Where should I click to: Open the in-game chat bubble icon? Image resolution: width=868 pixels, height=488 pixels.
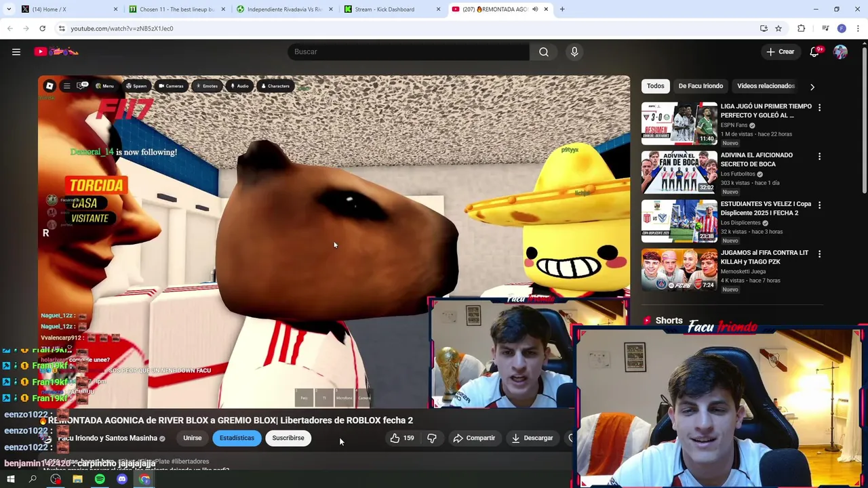pyautogui.click(x=82, y=85)
